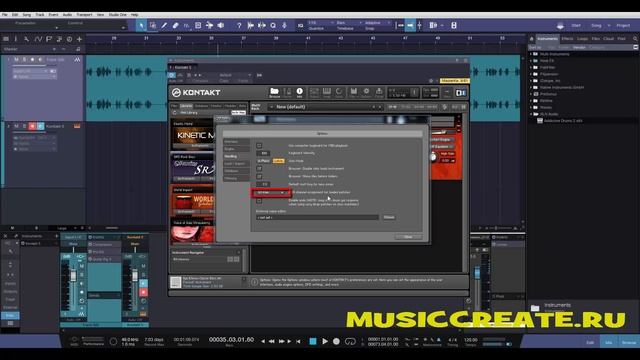640x360 pixels.
Task: Toggle monitor on Kontakt 5 track
Action: [40, 127]
